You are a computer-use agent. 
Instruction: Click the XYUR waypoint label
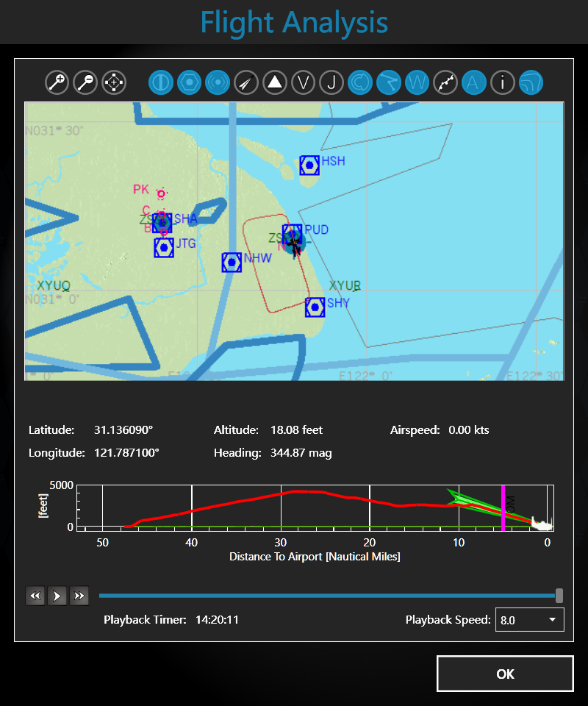coord(345,285)
